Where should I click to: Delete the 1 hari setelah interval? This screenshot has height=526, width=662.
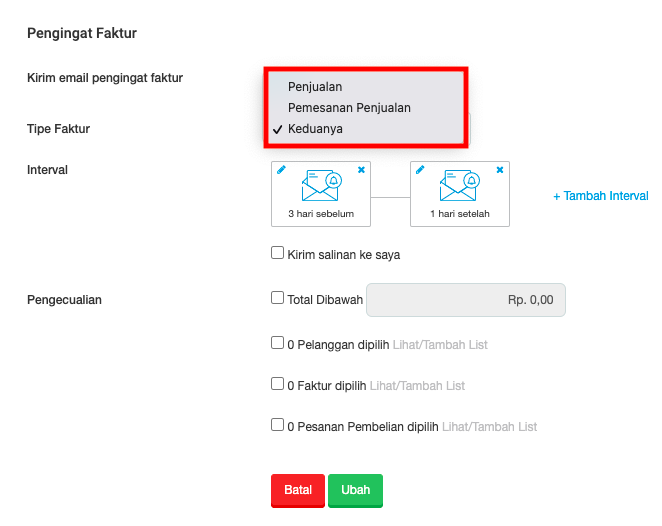click(x=500, y=170)
